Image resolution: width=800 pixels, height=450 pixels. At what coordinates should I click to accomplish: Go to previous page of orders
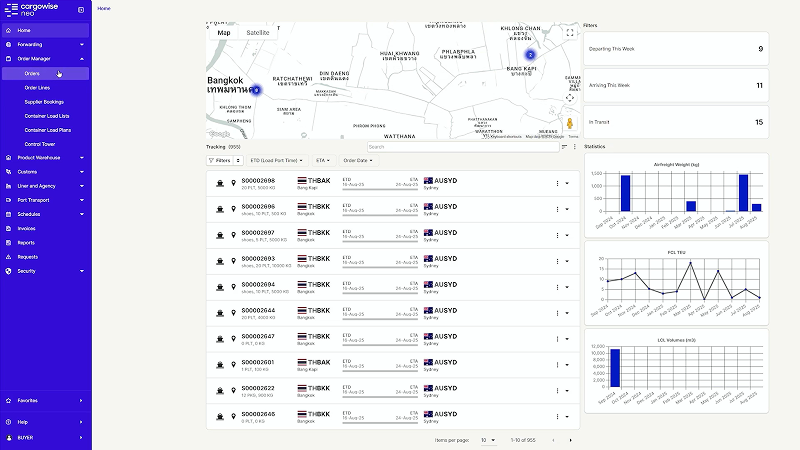pos(554,440)
